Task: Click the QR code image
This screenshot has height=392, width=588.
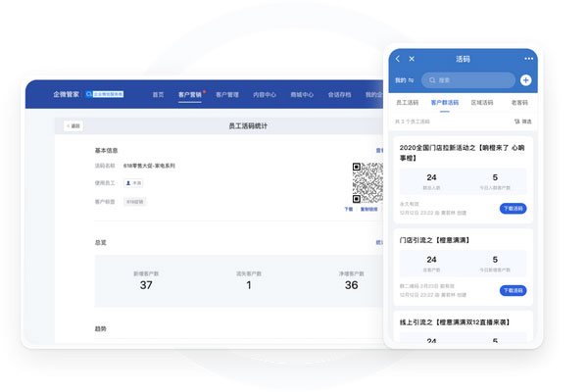Action: pyautogui.click(x=365, y=182)
